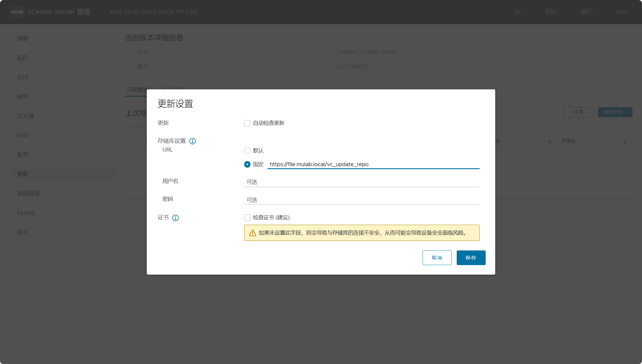This screenshot has width=642, height=364.
Task: Open the 帮助 dropdown menu
Action: click(553, 12)
